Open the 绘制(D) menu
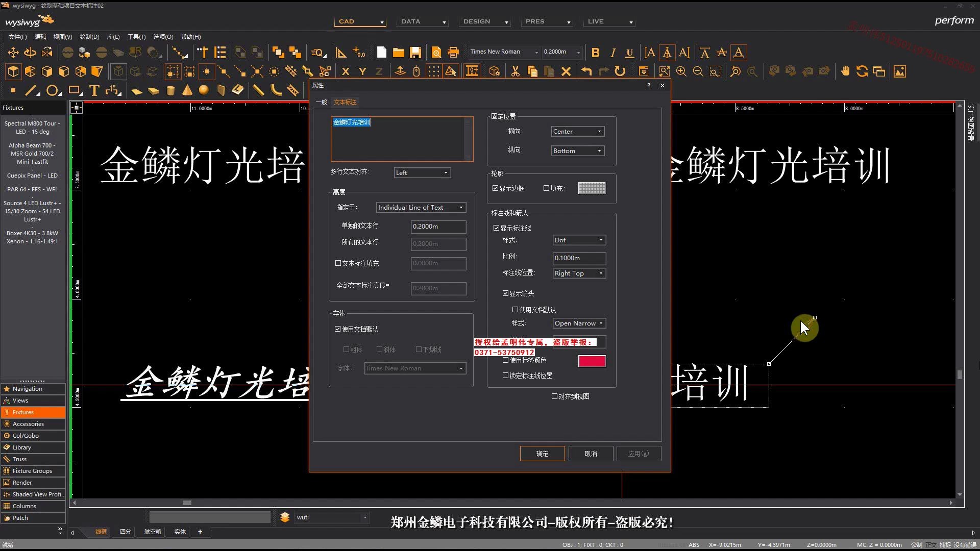 pos(89,37)
